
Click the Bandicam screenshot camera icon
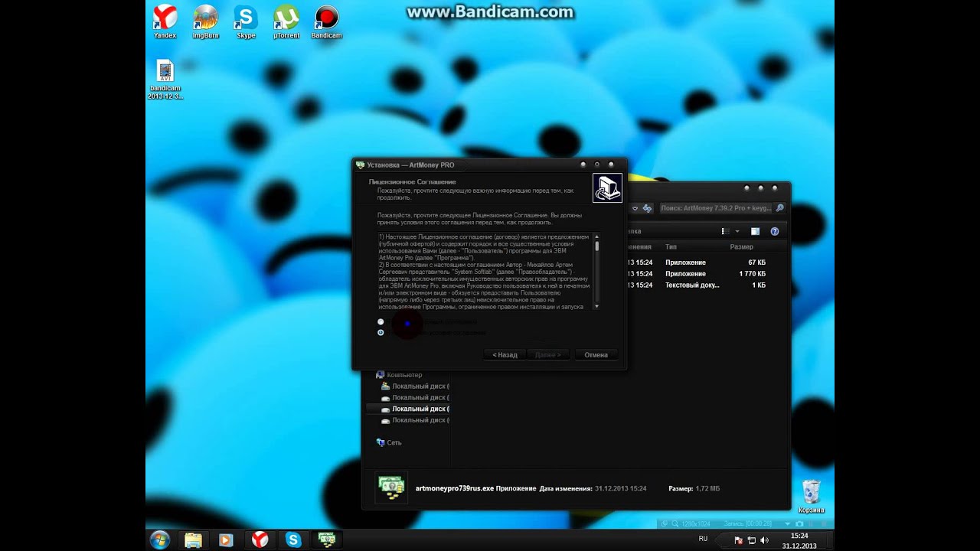coord(799,524)
